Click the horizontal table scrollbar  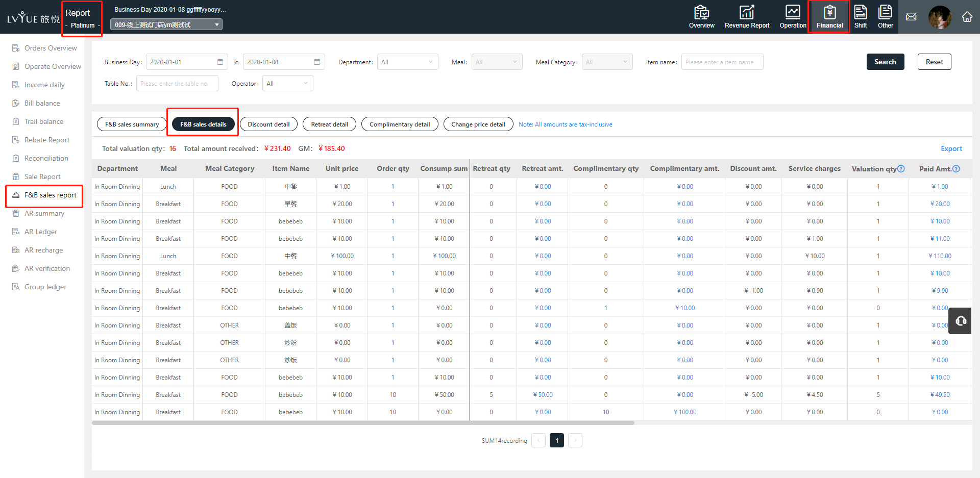pos(363,423)
